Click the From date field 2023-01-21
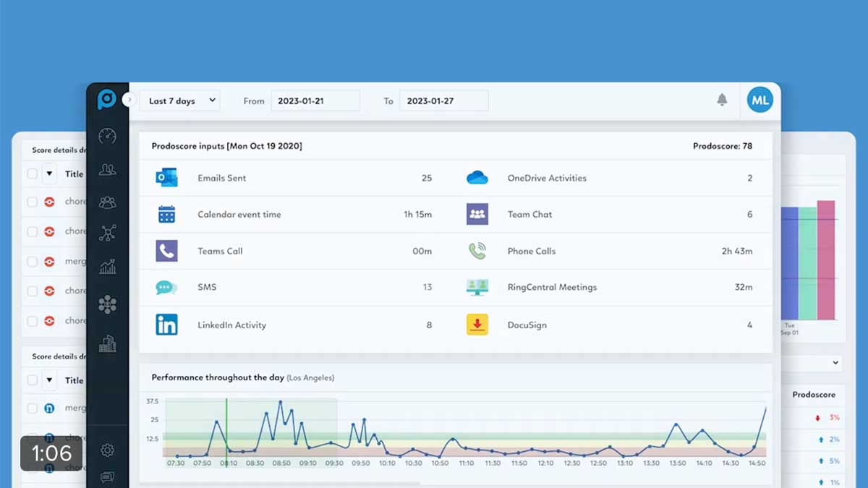This screenshot has width=868, height=488. click(315, 100)
